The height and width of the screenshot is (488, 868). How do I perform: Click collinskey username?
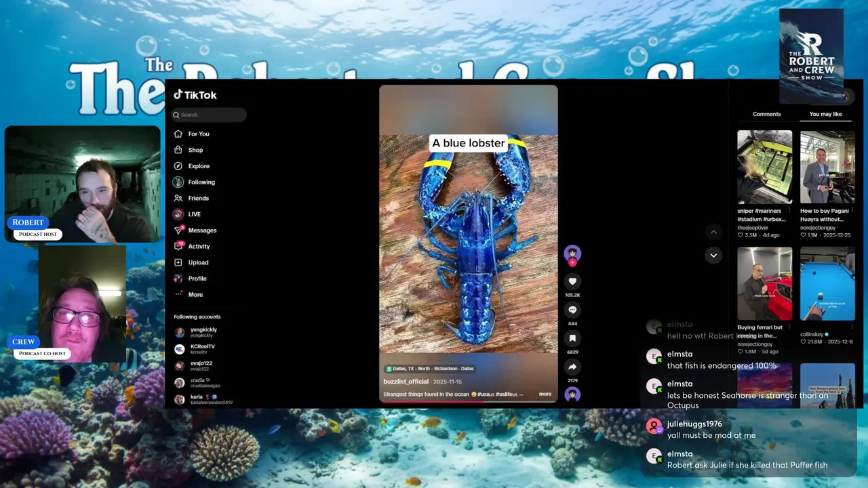[x=812, y=334]
